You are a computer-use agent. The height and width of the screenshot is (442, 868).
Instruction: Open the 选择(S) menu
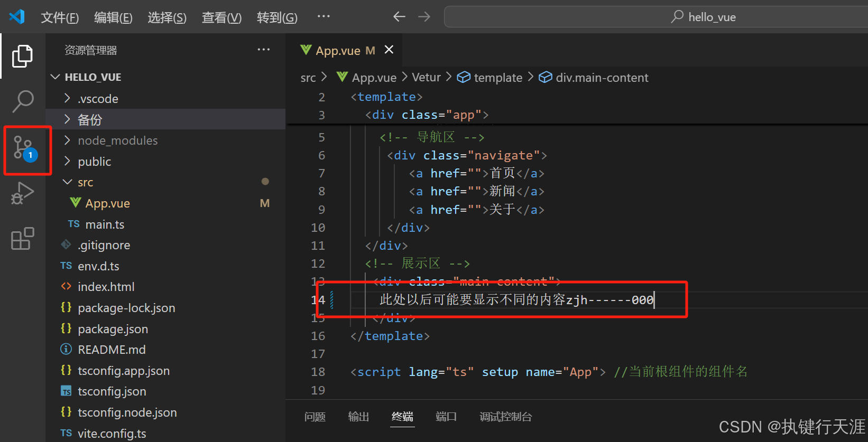[167, 17]
